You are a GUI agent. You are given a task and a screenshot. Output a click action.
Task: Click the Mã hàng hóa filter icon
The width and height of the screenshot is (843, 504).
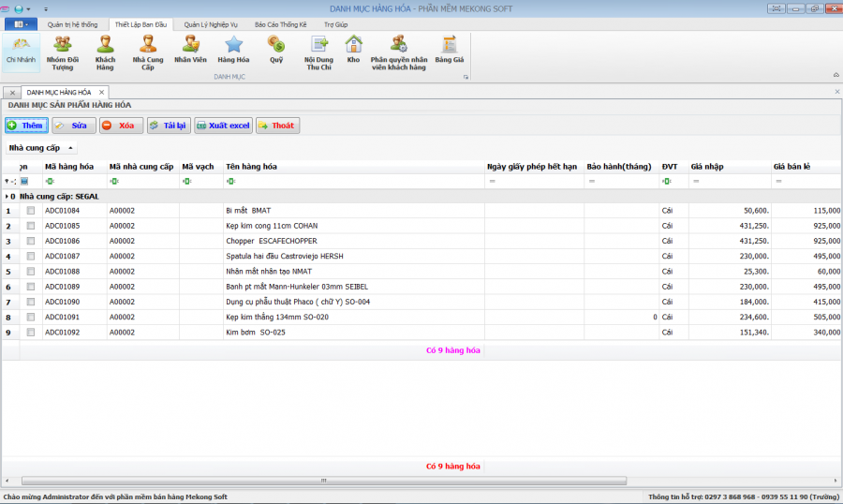[50, 181]
